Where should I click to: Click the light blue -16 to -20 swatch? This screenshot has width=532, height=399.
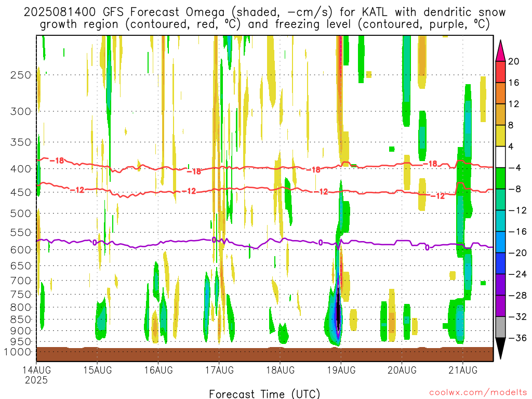500,242
